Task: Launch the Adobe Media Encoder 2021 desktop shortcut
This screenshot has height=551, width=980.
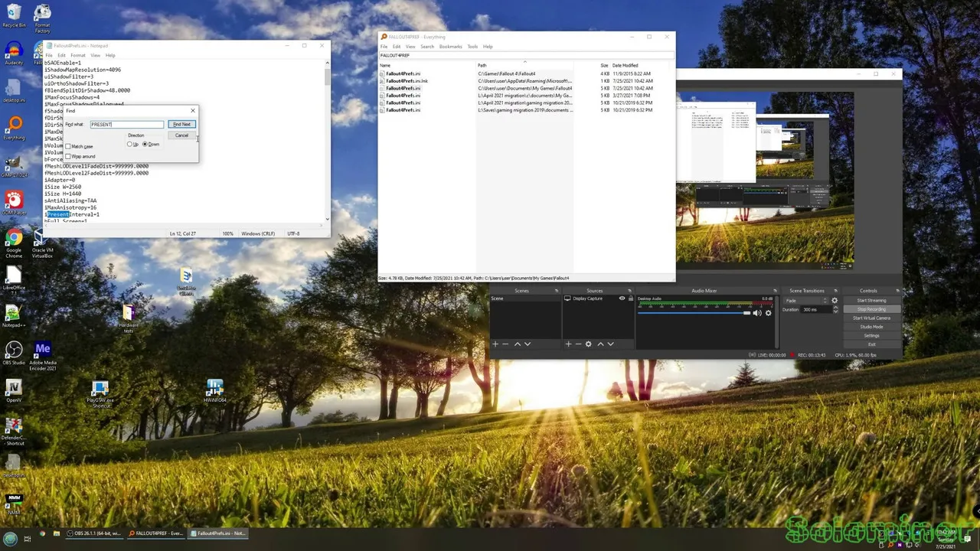Action: pyautogui.click(x=42, y=355)
